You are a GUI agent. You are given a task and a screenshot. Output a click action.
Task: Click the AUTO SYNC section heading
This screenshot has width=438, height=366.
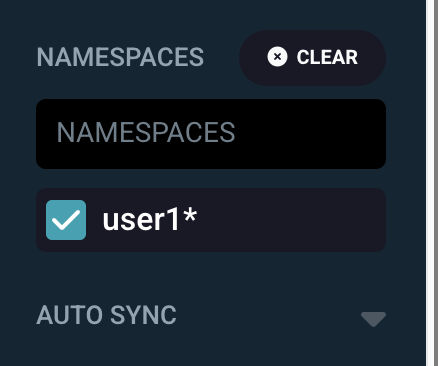click(106, 315)
